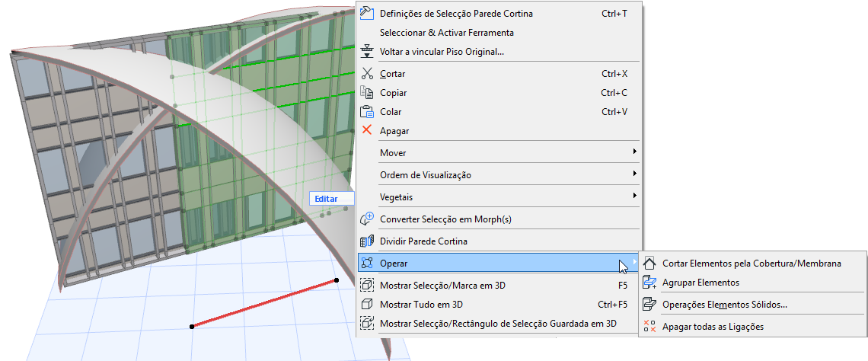This screenshot has width=868, height=361.
Task: Click the roof trim icon in submenu
Action: click(x=650, y=263)
